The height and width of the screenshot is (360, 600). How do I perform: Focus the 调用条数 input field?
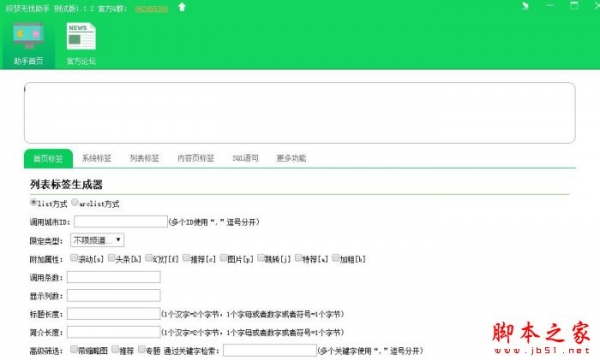pyautogui.click(x=114, y=277)
